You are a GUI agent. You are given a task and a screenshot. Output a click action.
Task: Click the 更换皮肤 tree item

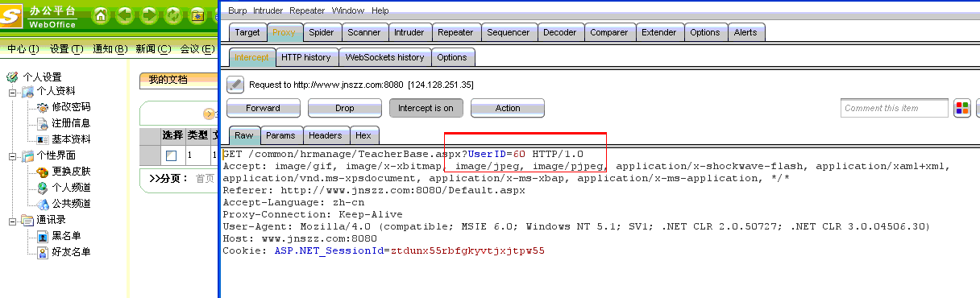[71, 172]
